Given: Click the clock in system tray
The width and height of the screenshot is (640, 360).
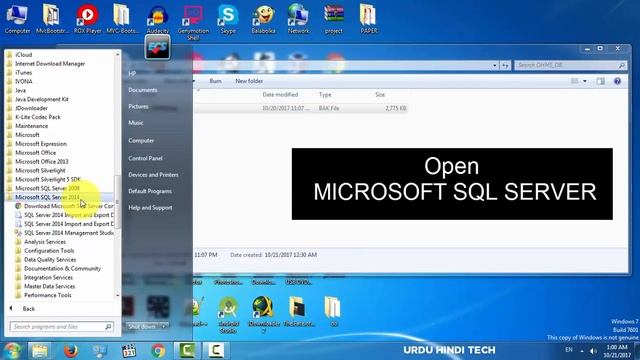Looking at the screenshot, I should [617, 351].
